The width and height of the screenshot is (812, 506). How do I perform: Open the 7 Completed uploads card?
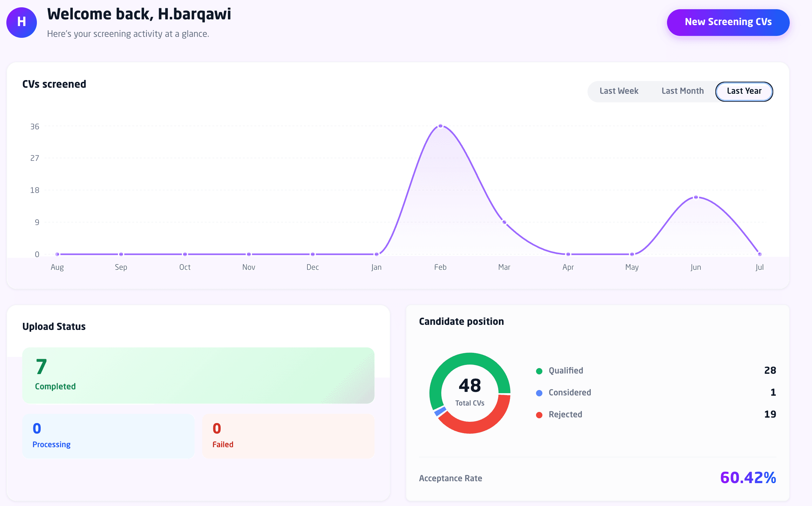(x=198, y=375)
